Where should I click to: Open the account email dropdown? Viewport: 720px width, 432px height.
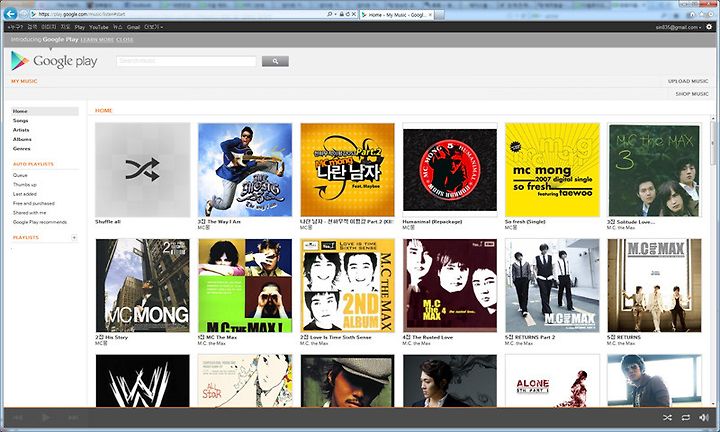click(x=679, y=27)
